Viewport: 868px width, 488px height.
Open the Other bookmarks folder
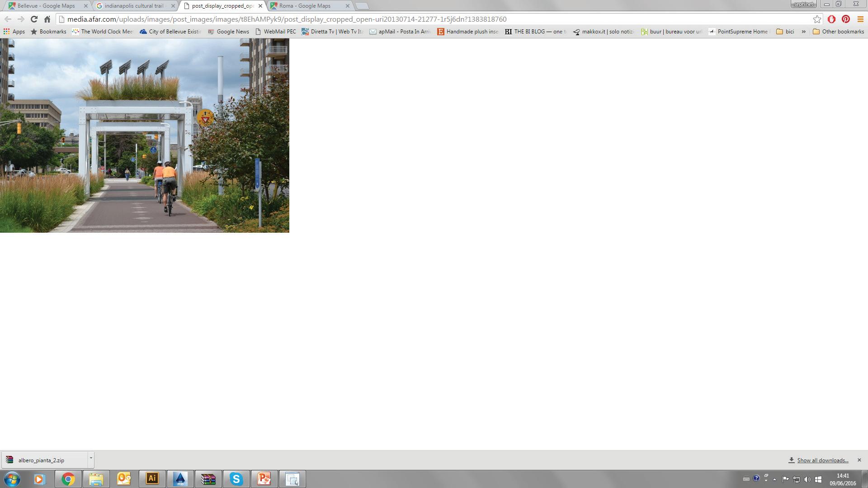[838, 32]
